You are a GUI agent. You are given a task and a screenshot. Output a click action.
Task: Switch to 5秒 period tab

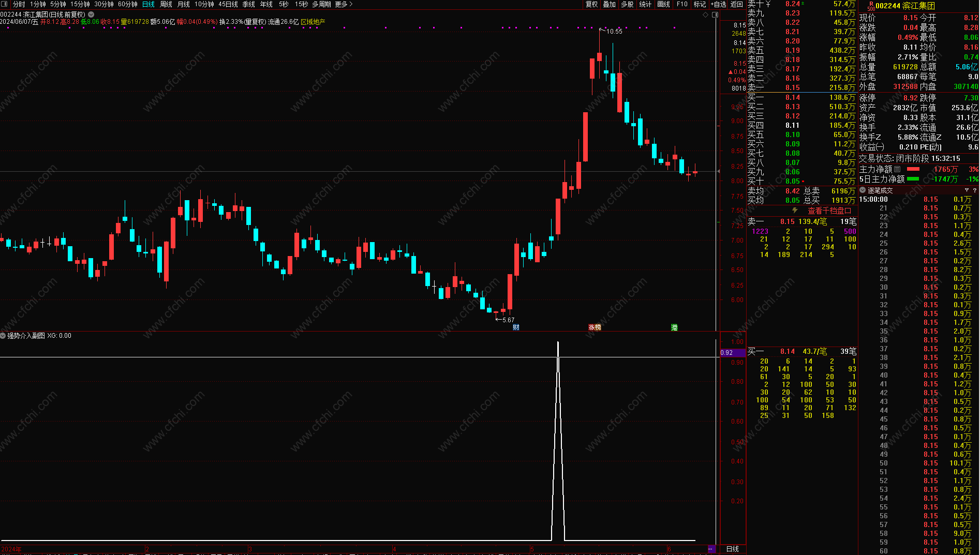(284, 4)
